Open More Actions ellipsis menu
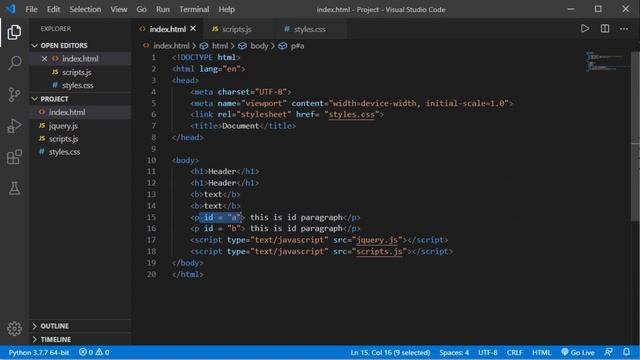Screen dimensions: 640x360 point(624,29)
